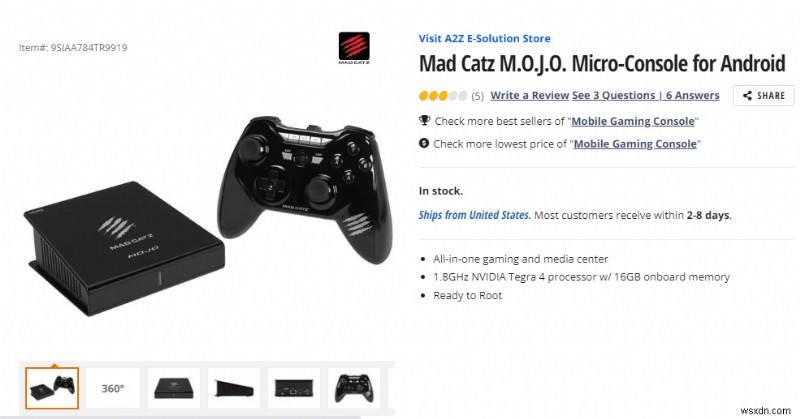800x419 pixels.
Task: Open lowest price Mobile Gaming Console link
Action: [632, 144]
